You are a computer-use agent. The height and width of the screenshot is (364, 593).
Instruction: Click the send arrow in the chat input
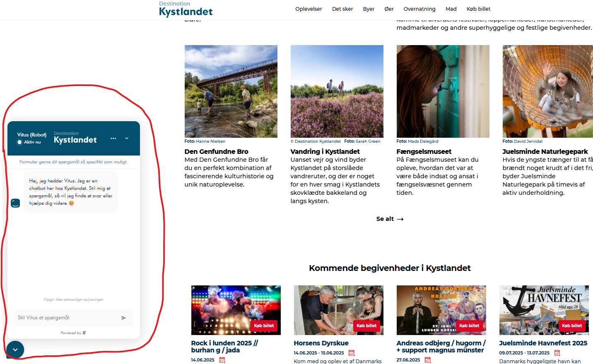click(x=123, y=318)
